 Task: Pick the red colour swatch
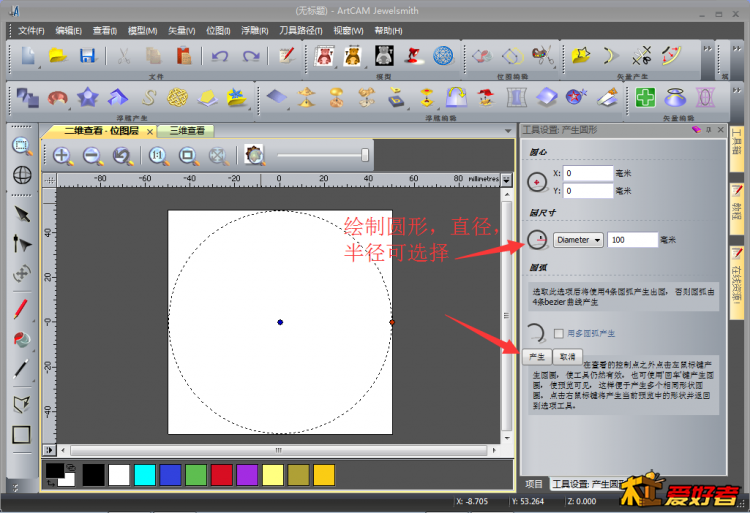click(221, 475)
